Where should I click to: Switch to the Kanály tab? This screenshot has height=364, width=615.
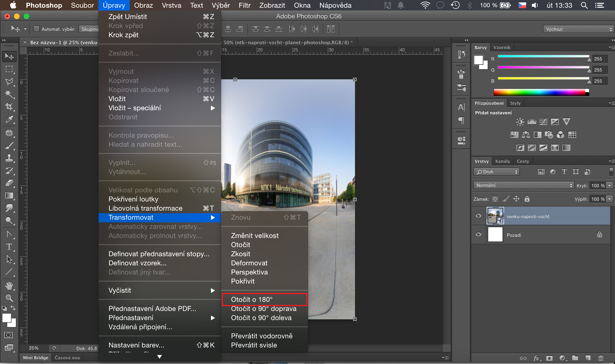[x=502, y=161]
